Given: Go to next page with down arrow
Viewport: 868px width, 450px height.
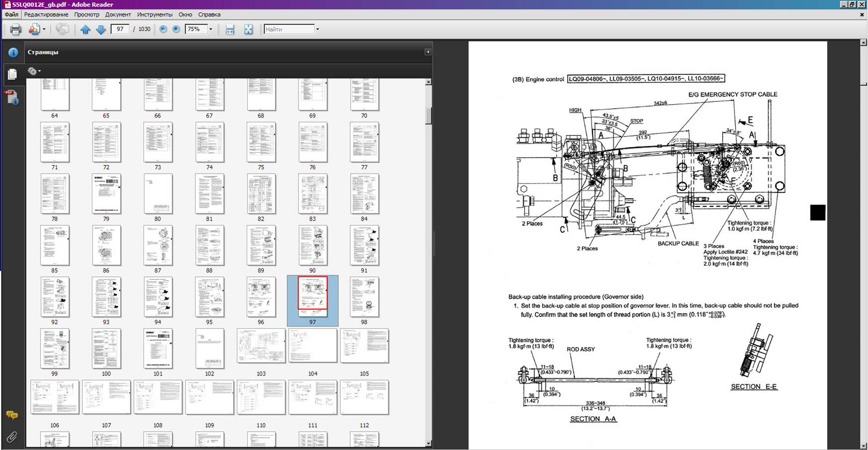Looking at the screenshot, I should (101, 29).
